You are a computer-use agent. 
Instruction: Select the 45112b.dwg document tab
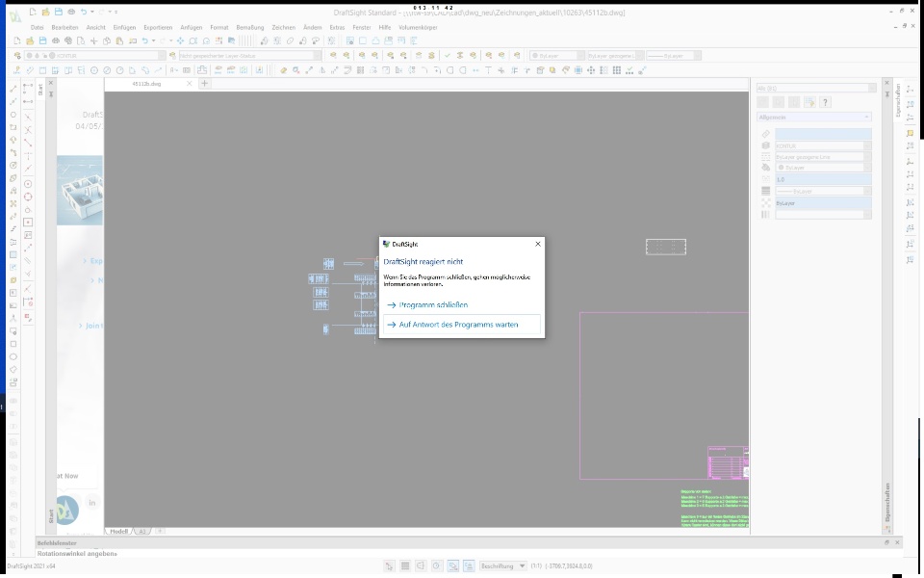coord(146,84)
